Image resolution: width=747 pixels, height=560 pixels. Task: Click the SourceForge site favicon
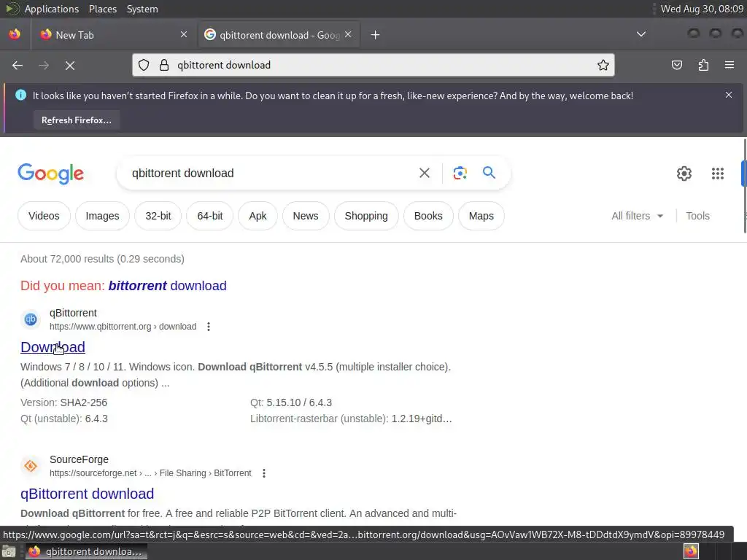pos(31,466)
